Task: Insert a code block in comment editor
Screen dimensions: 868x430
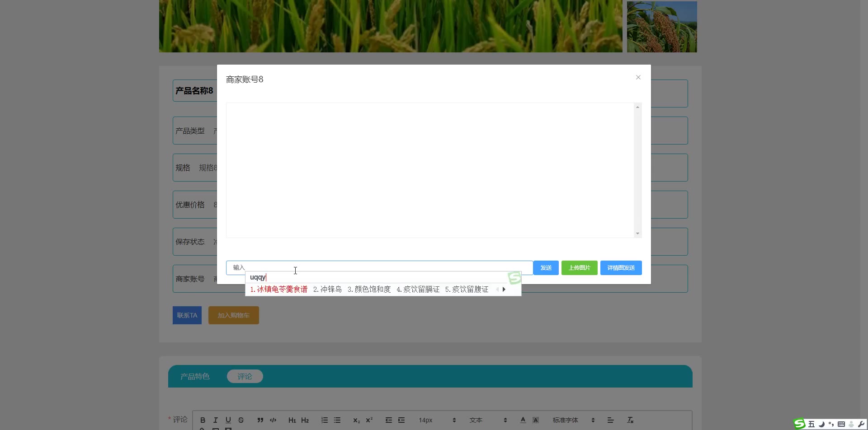Action: 273,420
